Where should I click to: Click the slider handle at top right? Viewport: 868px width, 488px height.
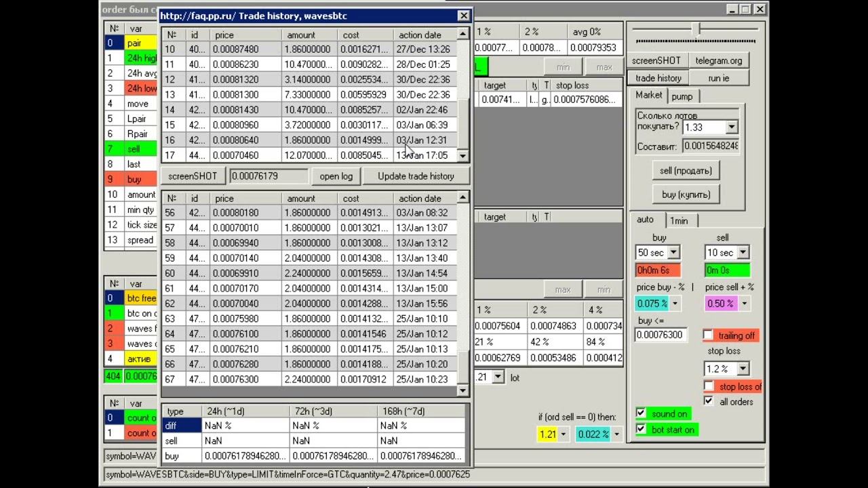tap(696, 28)
